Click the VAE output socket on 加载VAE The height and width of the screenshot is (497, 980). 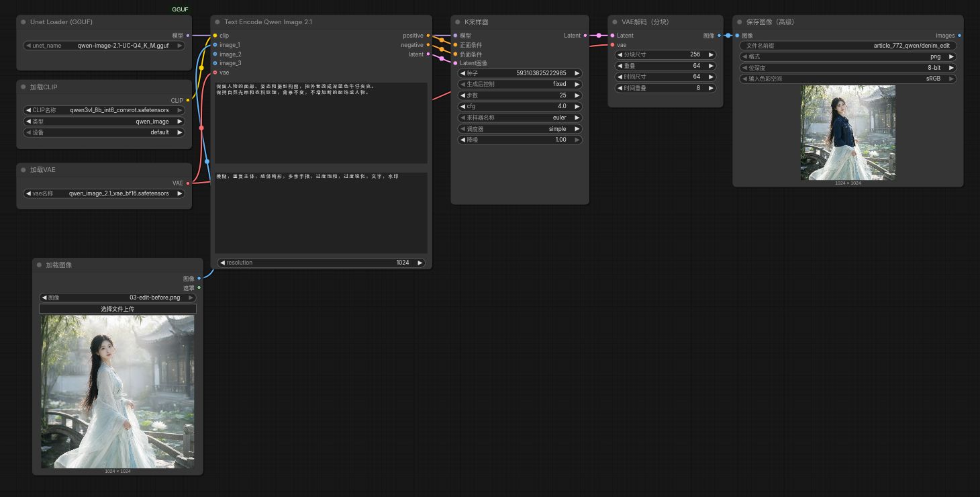188,183
